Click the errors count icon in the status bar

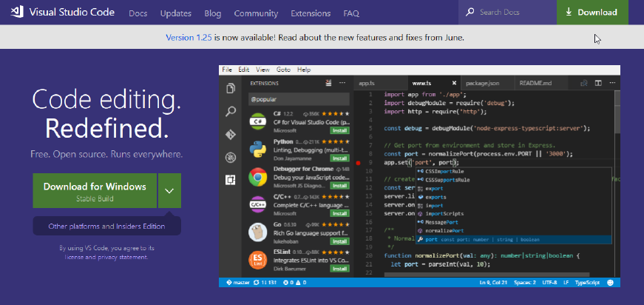tap(288, 282)
